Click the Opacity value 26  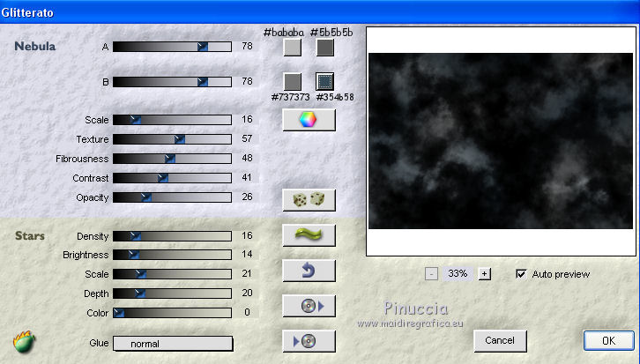[x=247, y=197]
